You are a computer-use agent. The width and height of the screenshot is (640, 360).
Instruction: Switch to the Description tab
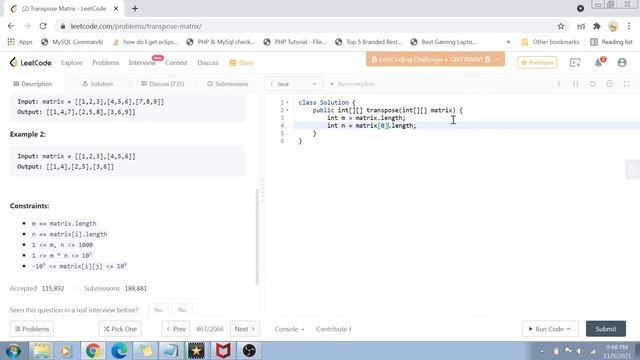(33, 84)
